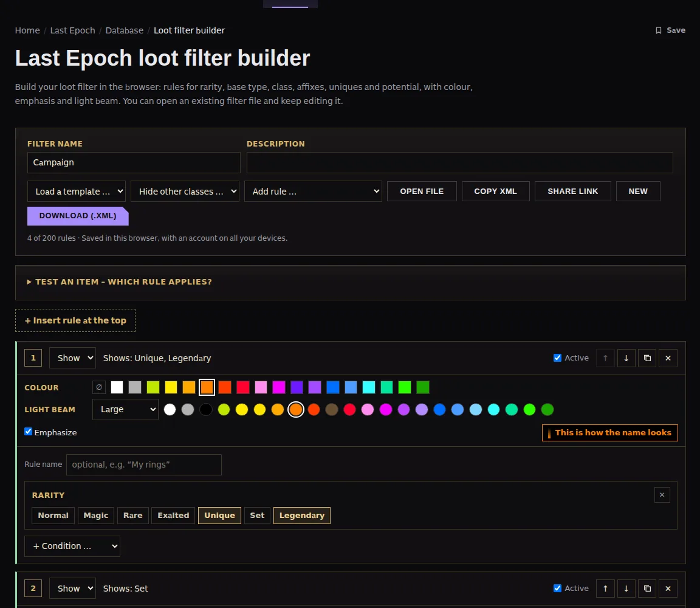Open rule 2 Show dropdown

[72, 589]
